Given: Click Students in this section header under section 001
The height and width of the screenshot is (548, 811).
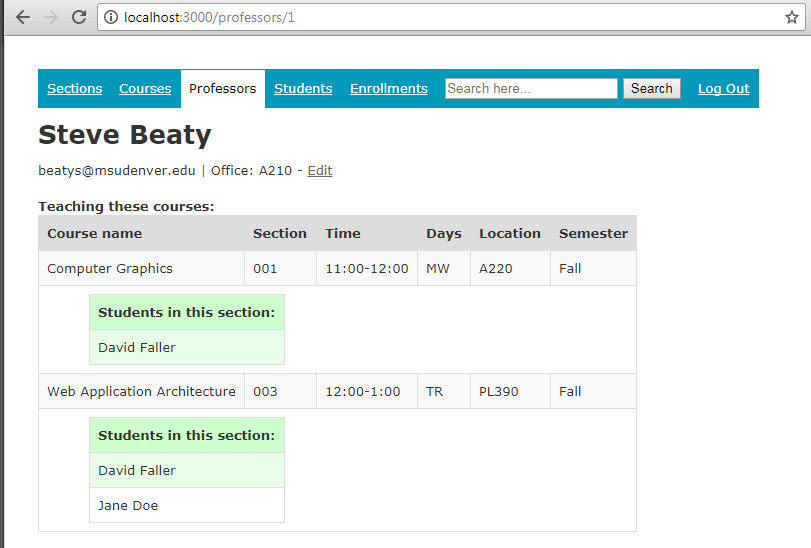Looking at the screenshot, I should [x=187, y=312].
